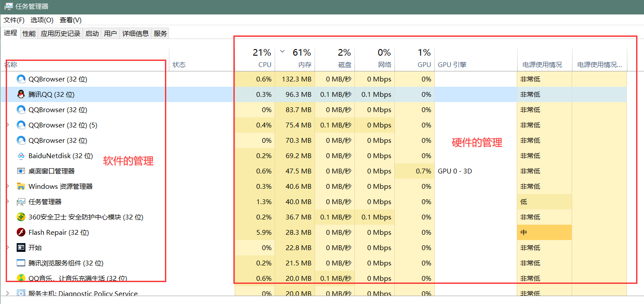The width and height of the screenshot is (644, 304).
Task: Click the 40.6 MB memory cell
Action: coord(295,187)
